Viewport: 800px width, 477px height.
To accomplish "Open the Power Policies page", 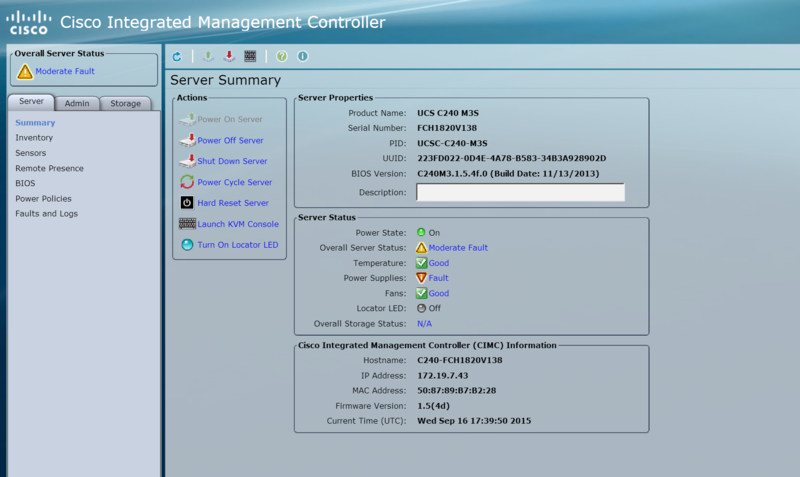I will (43, 198).
